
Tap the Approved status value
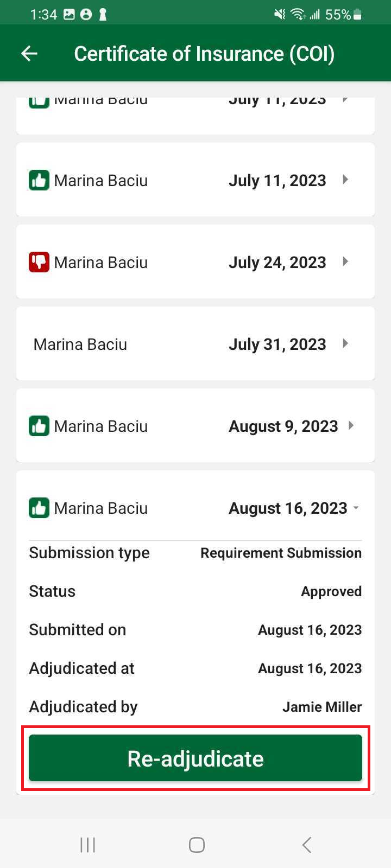click(x=331, y=591)
